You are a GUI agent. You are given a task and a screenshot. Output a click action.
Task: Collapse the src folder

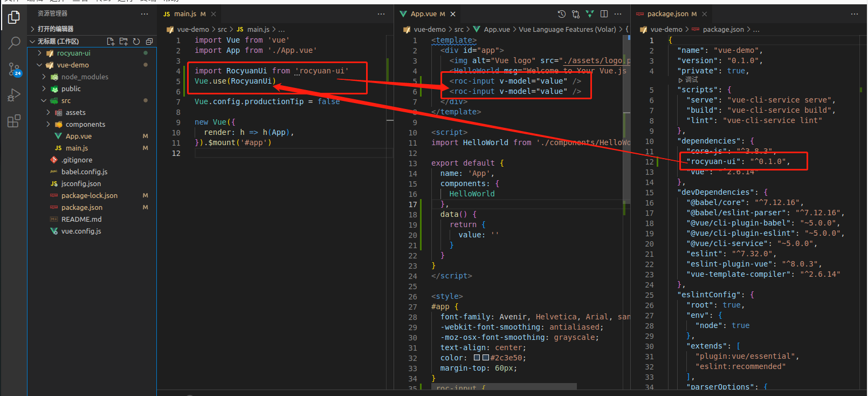[x=92, y=101]
